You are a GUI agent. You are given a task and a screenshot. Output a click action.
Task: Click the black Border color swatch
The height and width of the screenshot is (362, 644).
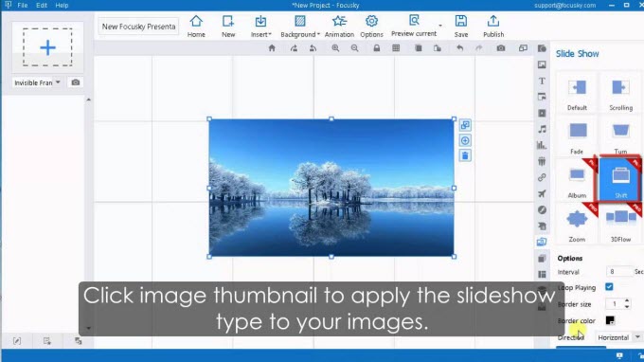pyautogui.click(x=610, y=320)
